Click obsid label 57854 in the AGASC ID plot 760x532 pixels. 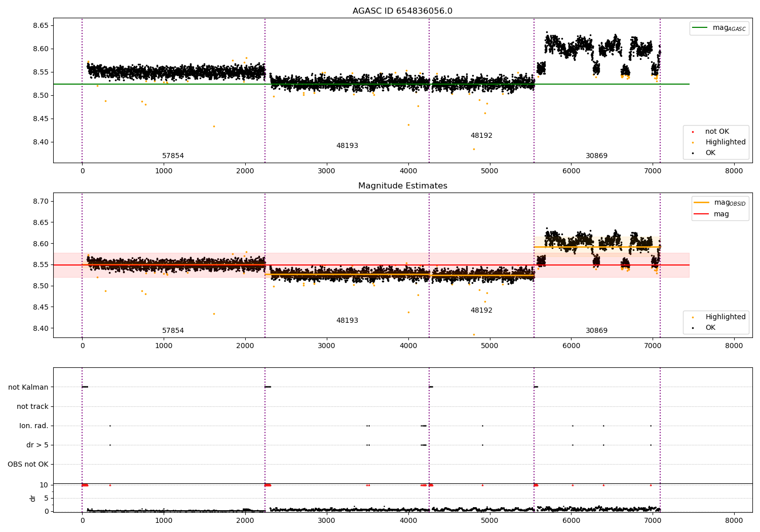[173, 156]
